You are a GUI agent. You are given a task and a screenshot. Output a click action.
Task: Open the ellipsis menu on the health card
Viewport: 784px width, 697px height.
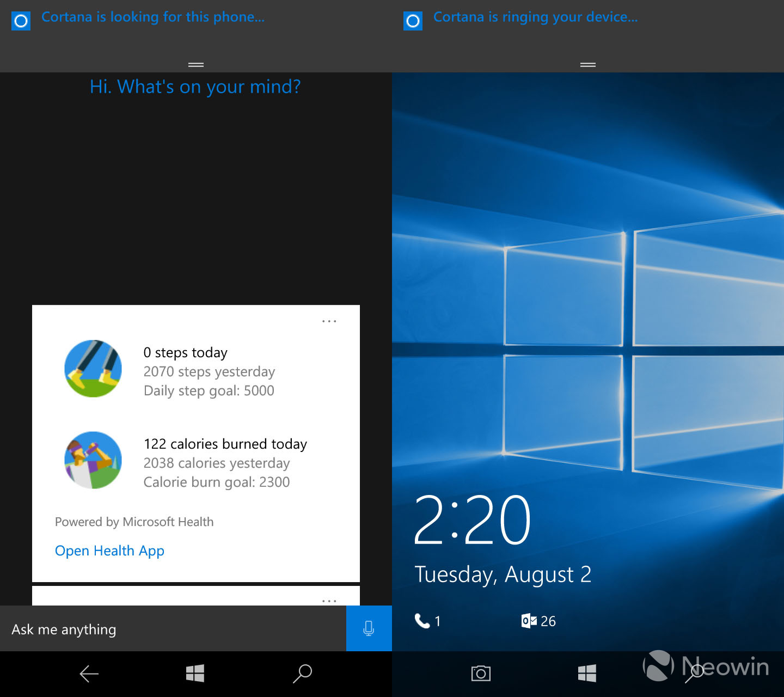(x=329, y=321)
